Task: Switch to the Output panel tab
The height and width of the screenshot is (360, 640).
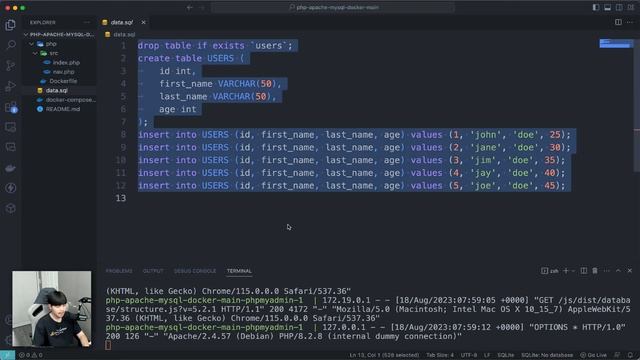Action: click(153, 271)
